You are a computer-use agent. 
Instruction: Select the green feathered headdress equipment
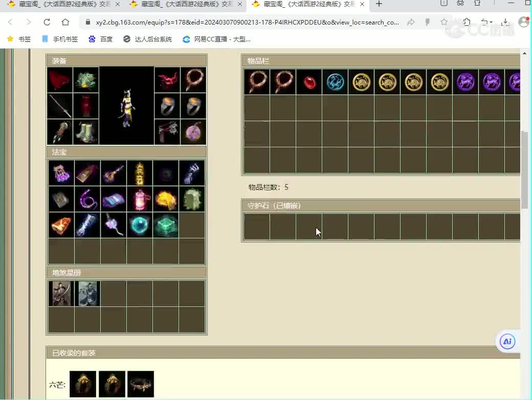click(86, 80)
